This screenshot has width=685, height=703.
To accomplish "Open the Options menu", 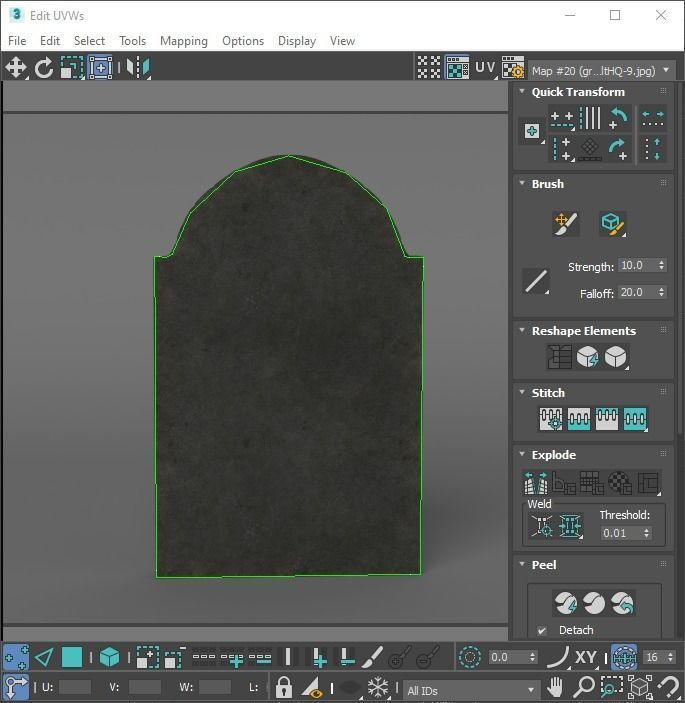I will (243, 41).
